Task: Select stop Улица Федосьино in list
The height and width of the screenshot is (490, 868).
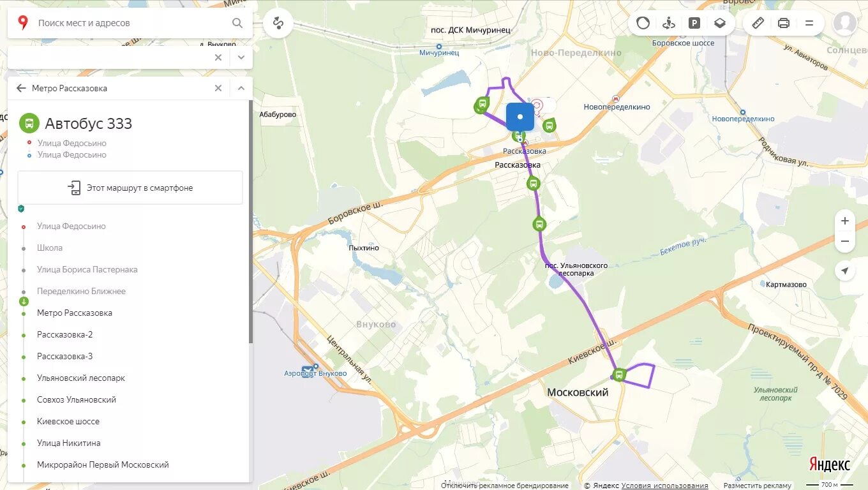Action: [71, 226]
